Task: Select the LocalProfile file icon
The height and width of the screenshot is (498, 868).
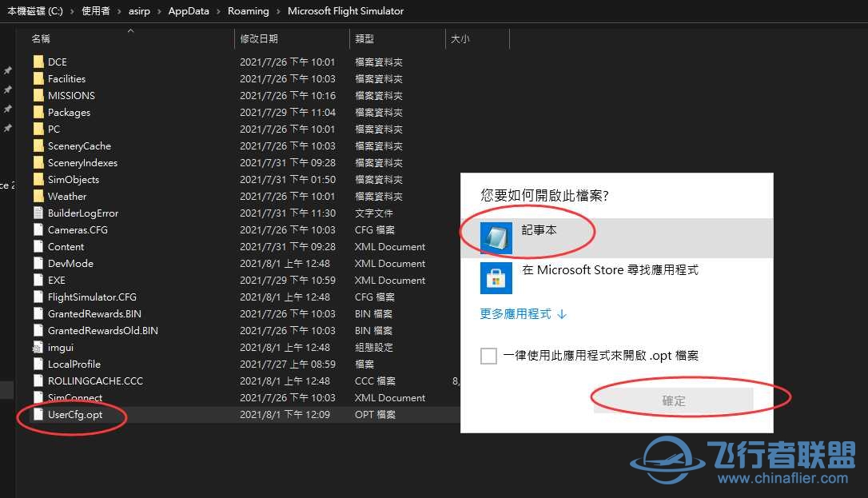Action: point(38,364)
